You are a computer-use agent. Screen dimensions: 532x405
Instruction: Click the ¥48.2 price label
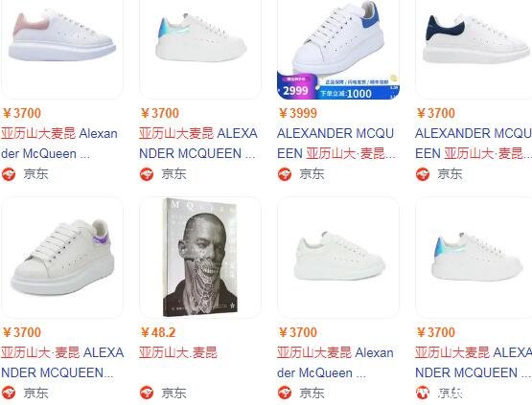point(158,332)
